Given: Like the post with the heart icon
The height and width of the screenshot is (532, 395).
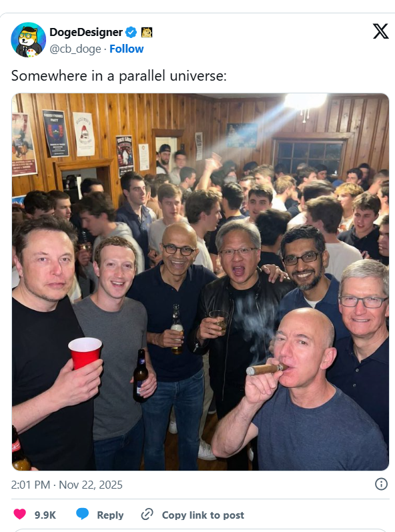Looking at the screenshot, I should tap(20, 514).
